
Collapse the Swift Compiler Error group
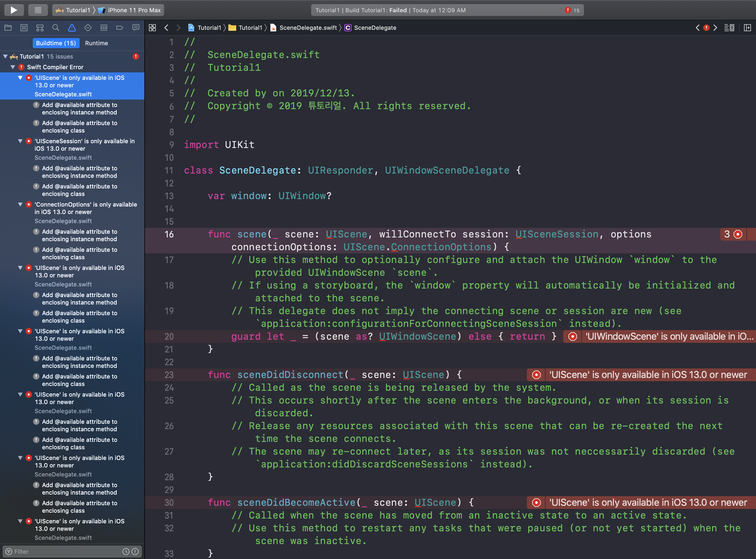pyautogui.click(x=13, y=67)
